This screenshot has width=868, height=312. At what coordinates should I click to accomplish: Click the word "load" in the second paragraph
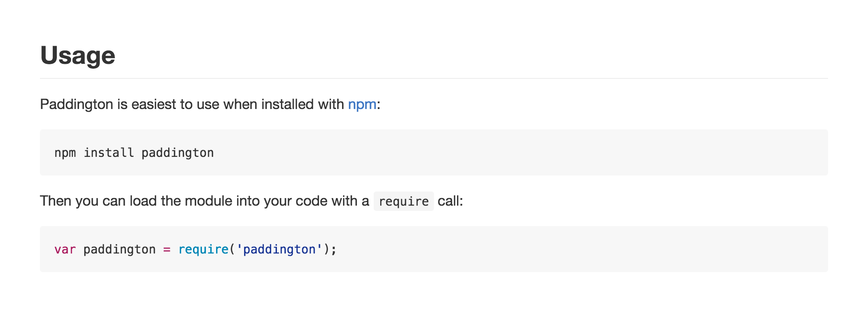point(143,201)
